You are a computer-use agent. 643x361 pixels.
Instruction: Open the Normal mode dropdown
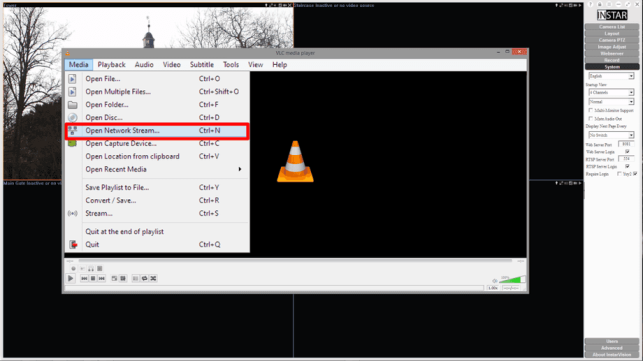(611, 101)
